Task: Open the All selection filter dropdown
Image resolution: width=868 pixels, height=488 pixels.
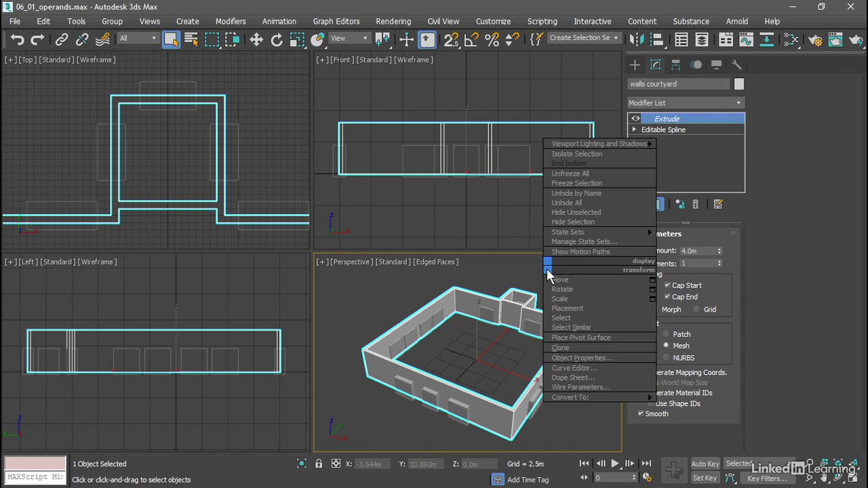Action: click(138, 39)
